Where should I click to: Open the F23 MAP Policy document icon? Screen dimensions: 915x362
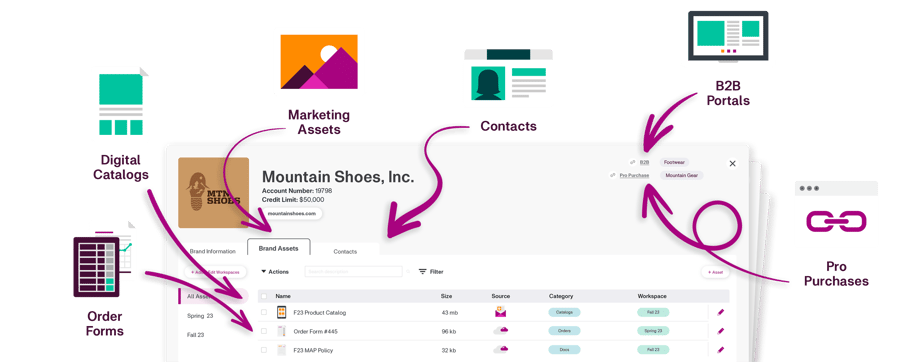point(281,350)
